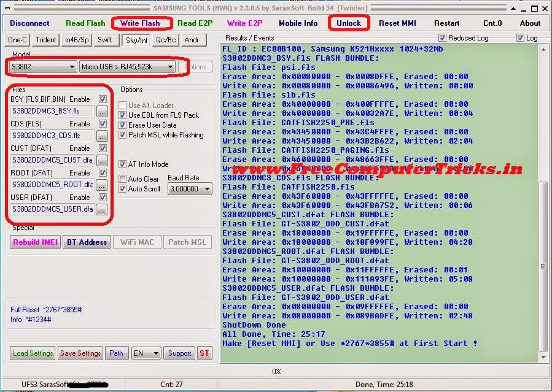Click the red ST button

click(x=204, y=353)
